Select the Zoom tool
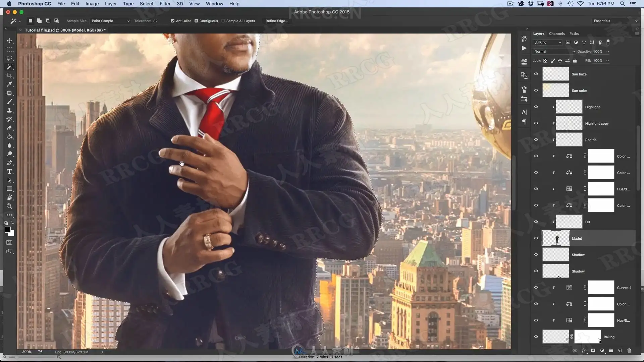The width and height of the screenshot is (644, 362). coord(9,206)
